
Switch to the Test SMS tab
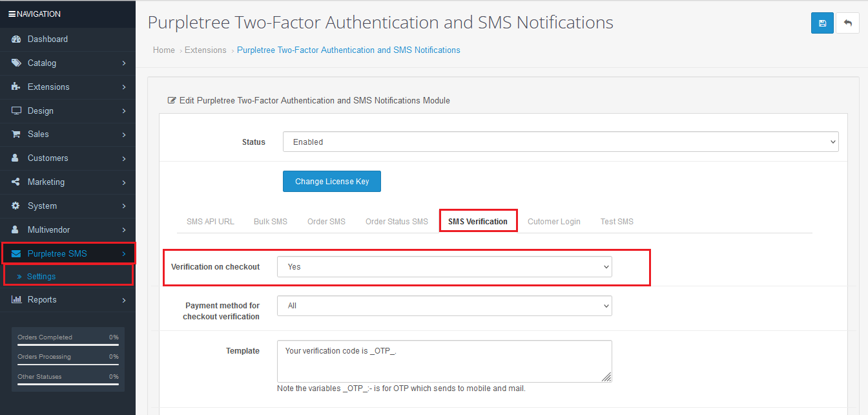click(617, 221)
